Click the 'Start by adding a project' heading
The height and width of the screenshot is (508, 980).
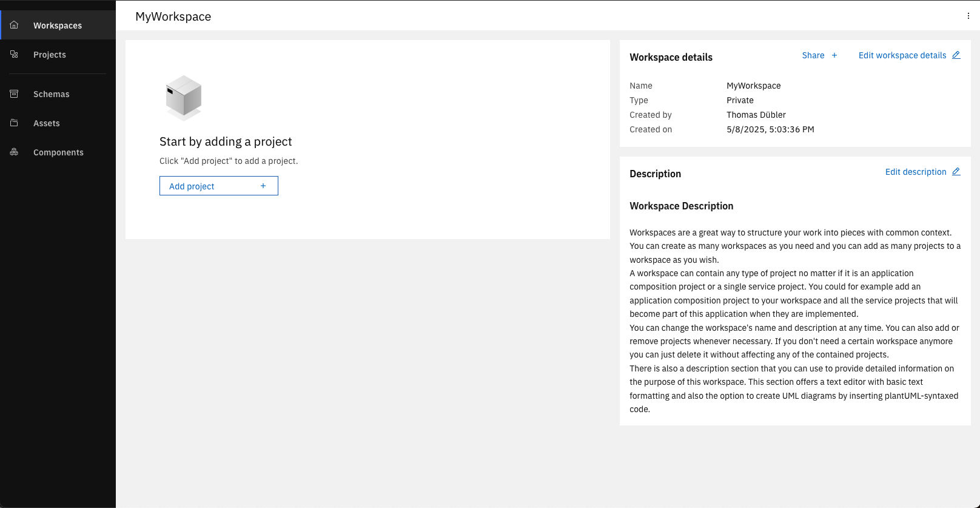226,141
